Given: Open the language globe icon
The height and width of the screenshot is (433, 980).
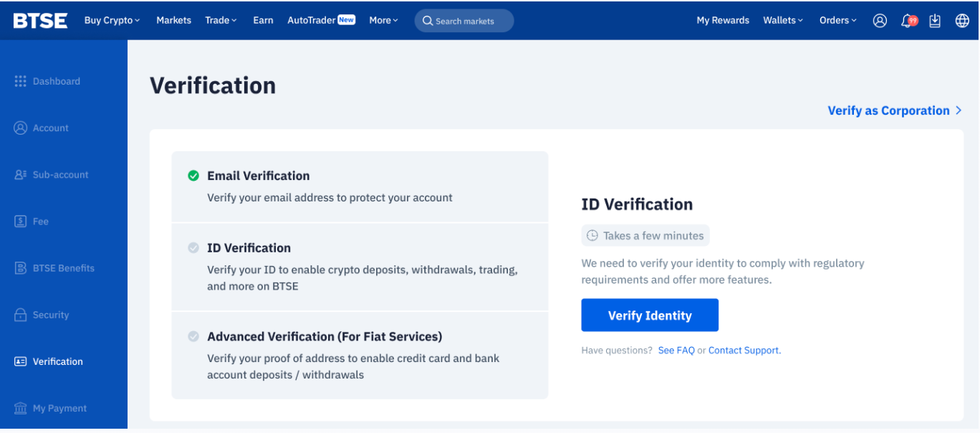Looking at the screenshot, I should coord(962,21).
